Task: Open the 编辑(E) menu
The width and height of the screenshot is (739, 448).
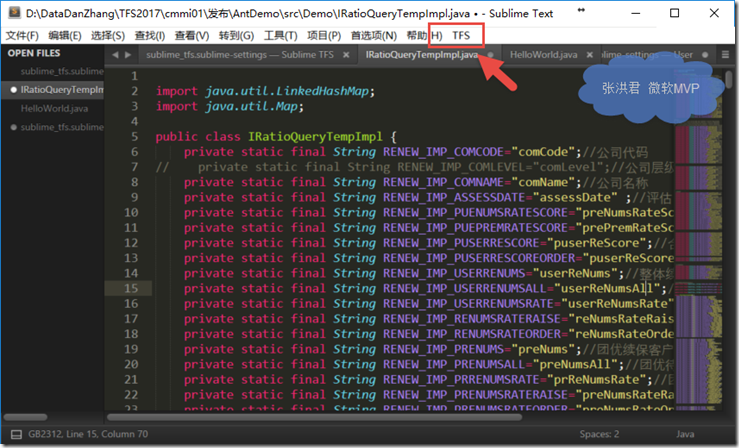Action: (65, 36)
